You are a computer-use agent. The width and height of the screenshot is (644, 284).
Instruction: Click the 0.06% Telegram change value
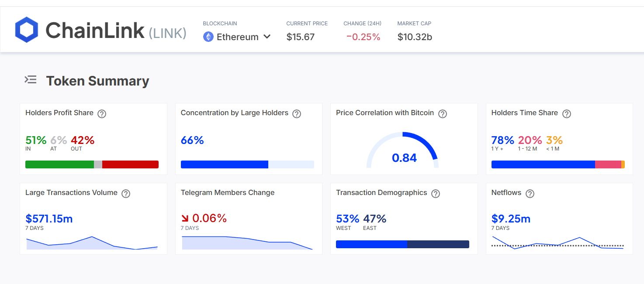[x=209, y=218]
